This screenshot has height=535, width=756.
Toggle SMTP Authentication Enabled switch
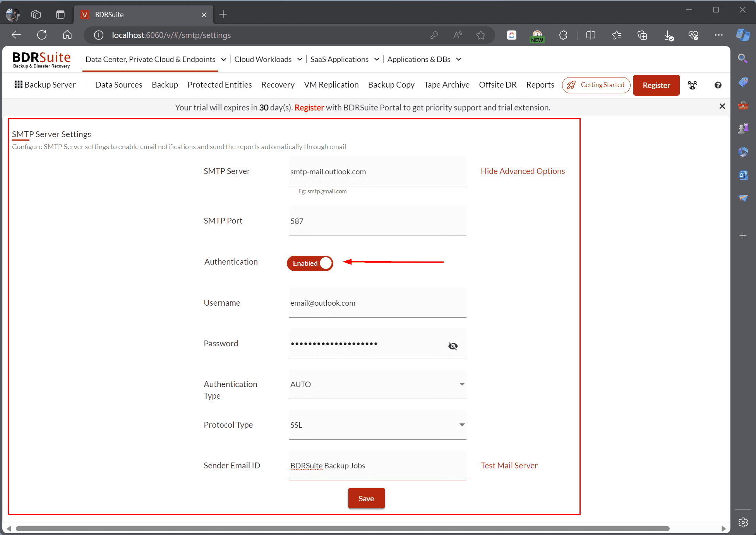point(310,263)
